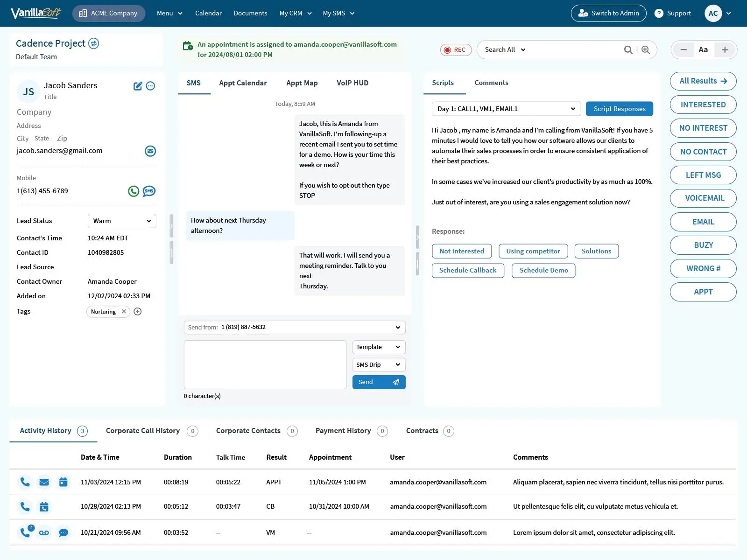The width and height of the screenshot is (747, 560).
Task: Toggle the REC recording button
Action: coord(456,50)
